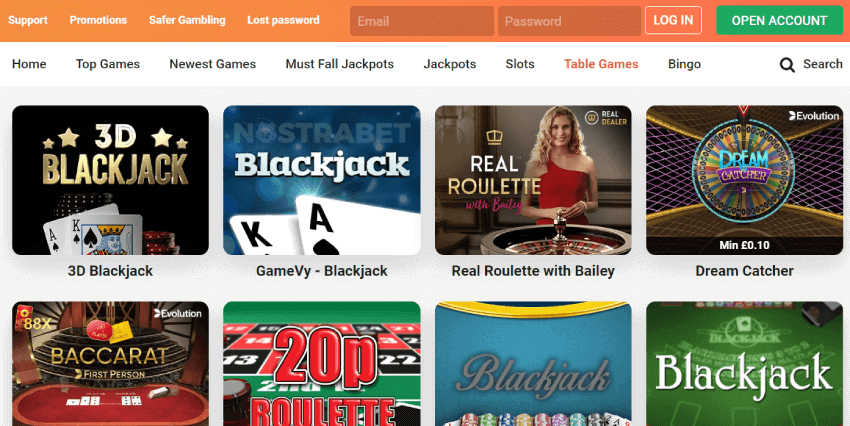Click the Lost password link
The height and width of the screenshot is (426, 850).
coord(283,20)
